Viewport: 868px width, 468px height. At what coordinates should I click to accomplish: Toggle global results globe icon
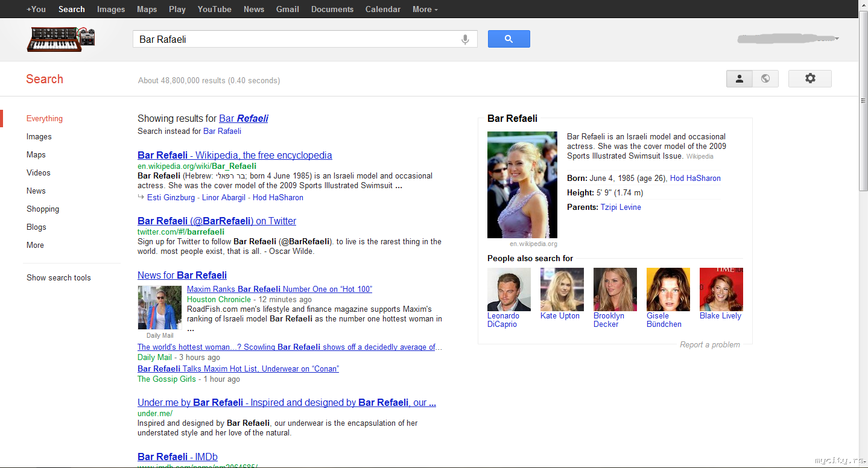point(765,78)
